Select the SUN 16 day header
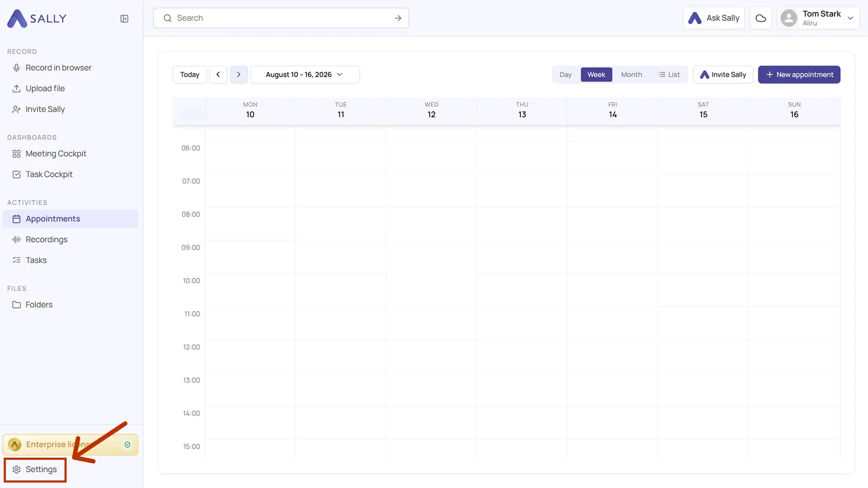 tap(794, 110)
